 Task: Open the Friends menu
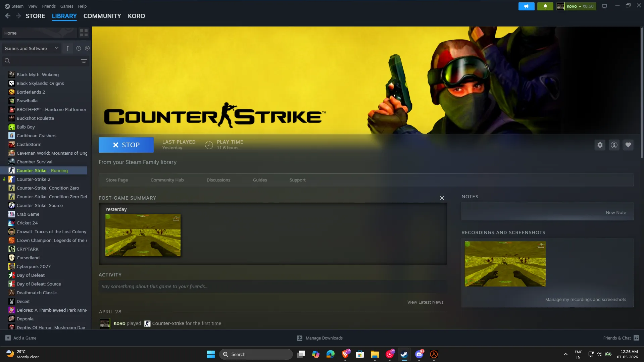[49, 6]
